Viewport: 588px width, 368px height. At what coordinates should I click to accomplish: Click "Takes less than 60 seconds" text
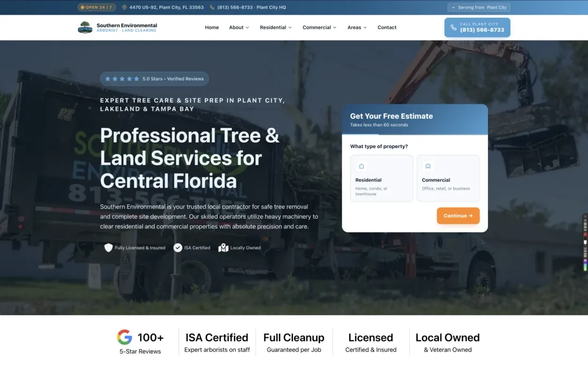point(379,125)
